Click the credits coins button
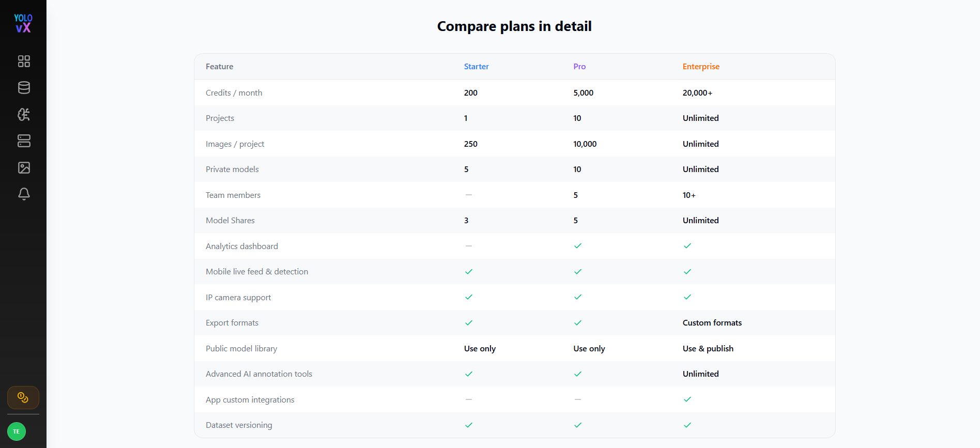This screenshot has width=980, height=448. 23,397
